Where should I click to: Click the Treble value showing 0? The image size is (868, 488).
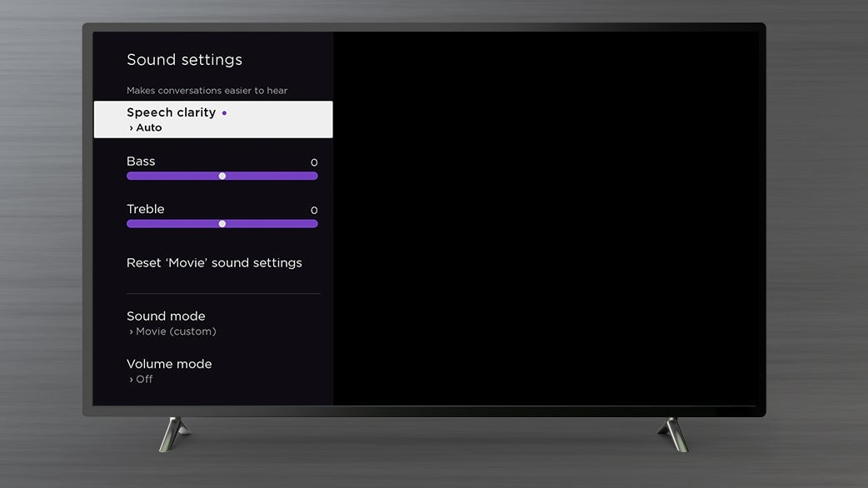[x=314, y=210]
